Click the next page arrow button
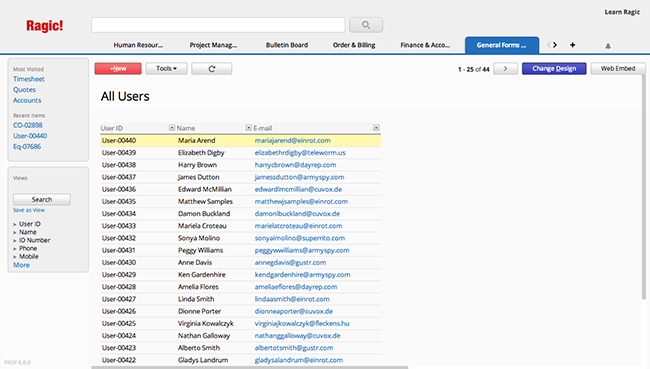Image resolution: width=650 pixels, height=369 pixels. (x=505, y=69)
